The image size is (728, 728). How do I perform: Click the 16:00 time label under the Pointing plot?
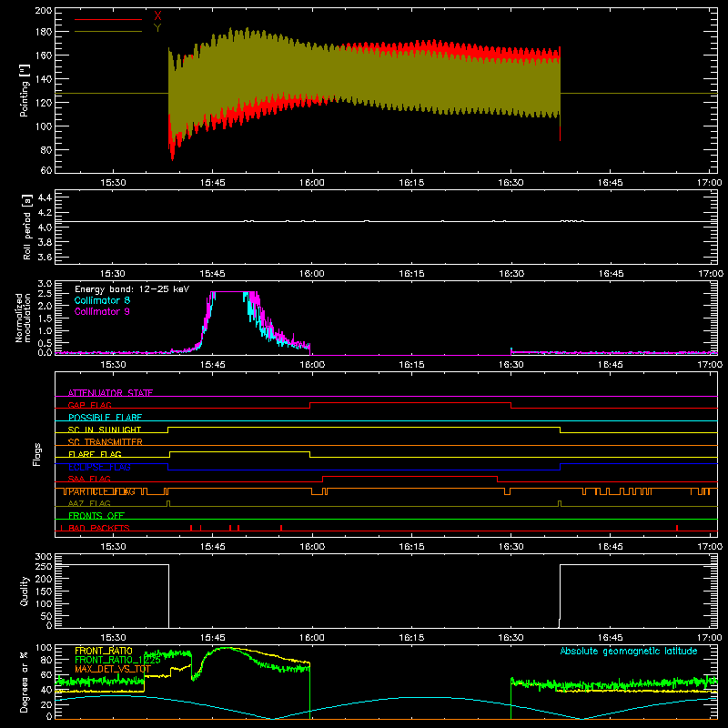click(x=312, y=183)
